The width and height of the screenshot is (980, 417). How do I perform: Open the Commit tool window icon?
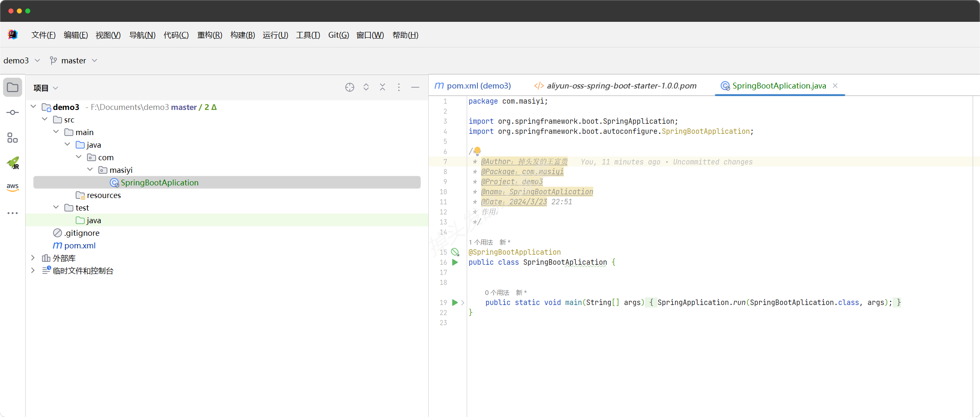coord(13,112)
